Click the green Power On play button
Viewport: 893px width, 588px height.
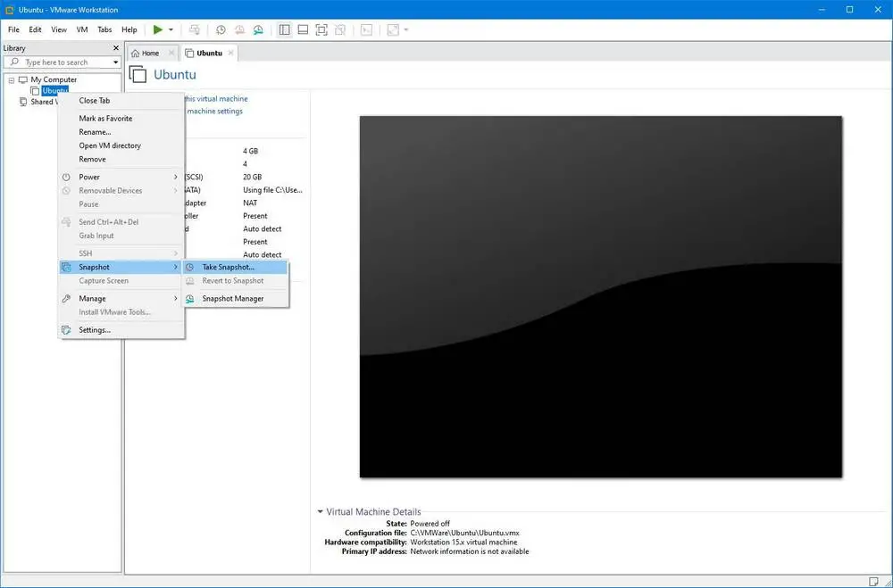(x=158, y=29)
